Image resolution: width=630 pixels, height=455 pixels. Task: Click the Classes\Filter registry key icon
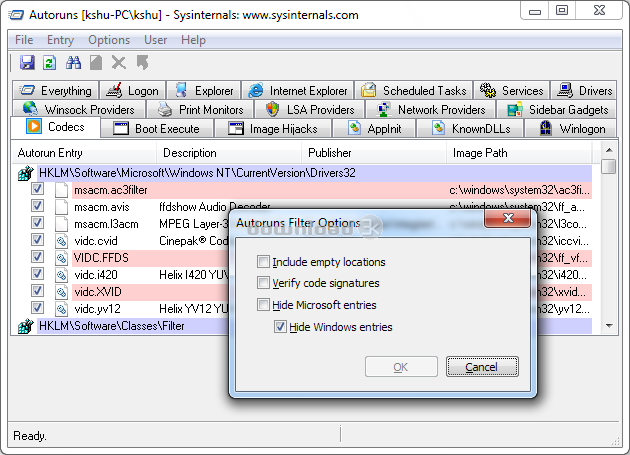(x=26, y=326)
